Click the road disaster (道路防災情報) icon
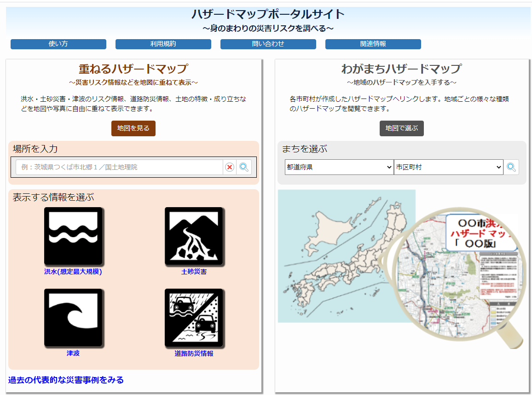This screenshot has width=532, height=395. point(194,317)
